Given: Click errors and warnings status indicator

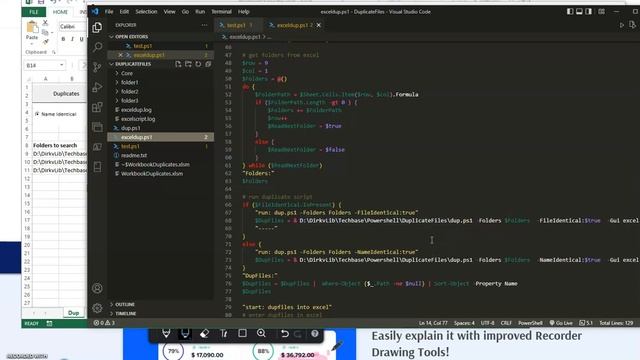Looking at the screenshot, I should tap(104, 323).
